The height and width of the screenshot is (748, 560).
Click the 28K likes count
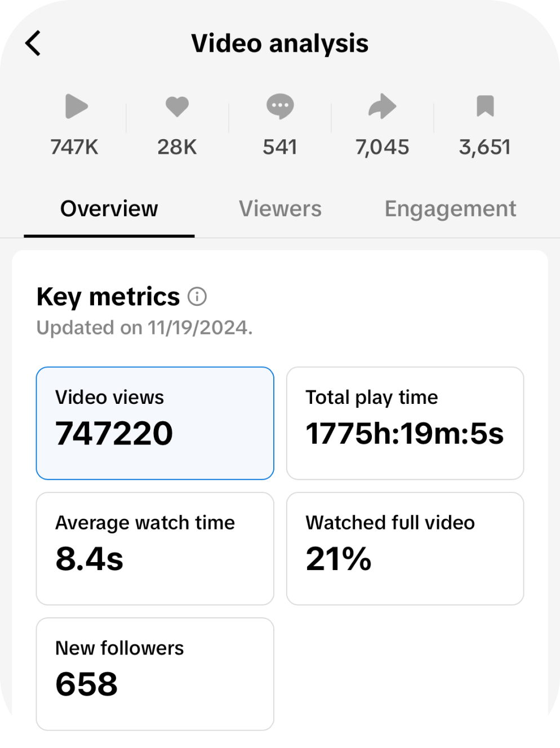[x=177, y=147]
